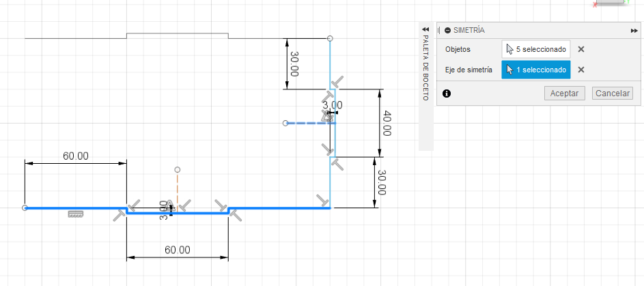
Task: Confirm the mirror with Aceptar
Action: click(564, 93)
